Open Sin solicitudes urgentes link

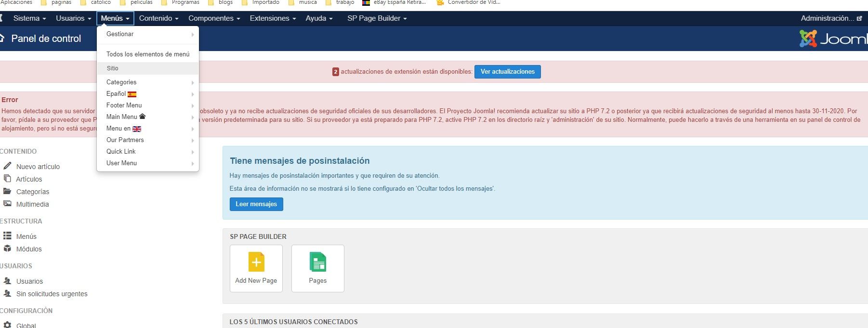(x=52, y=294)
